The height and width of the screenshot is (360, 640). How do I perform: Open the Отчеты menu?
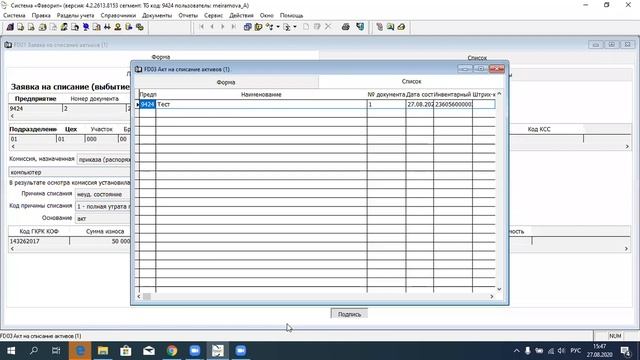tap(188, 16)
